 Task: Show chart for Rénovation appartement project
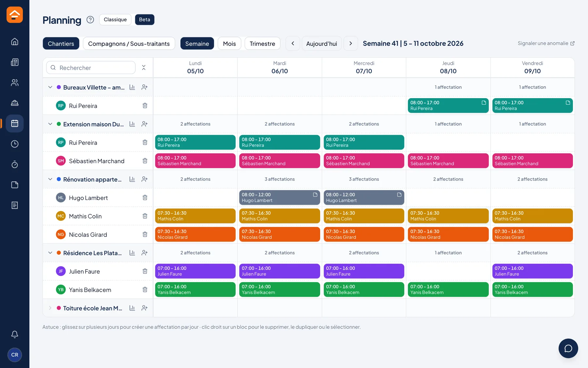point(132,179)
